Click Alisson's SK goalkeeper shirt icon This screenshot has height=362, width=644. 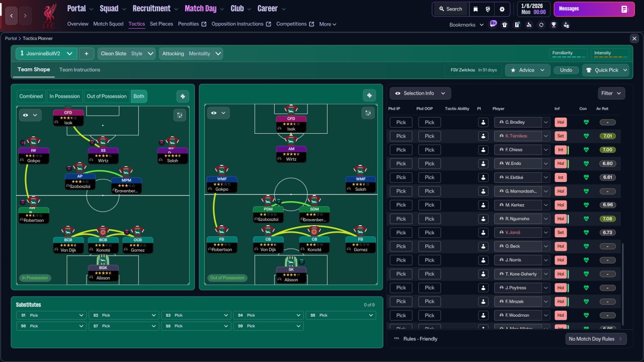tap(291, 261)
